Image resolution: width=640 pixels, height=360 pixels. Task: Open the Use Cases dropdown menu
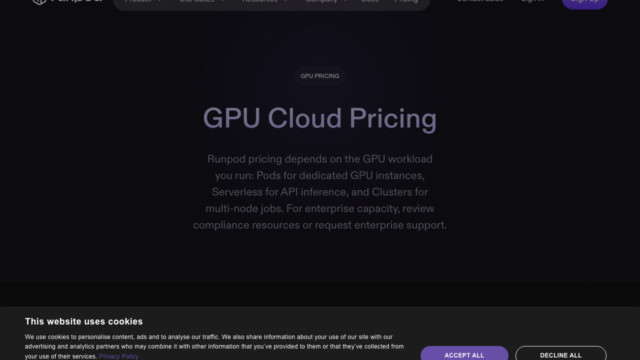pos(202,1)
